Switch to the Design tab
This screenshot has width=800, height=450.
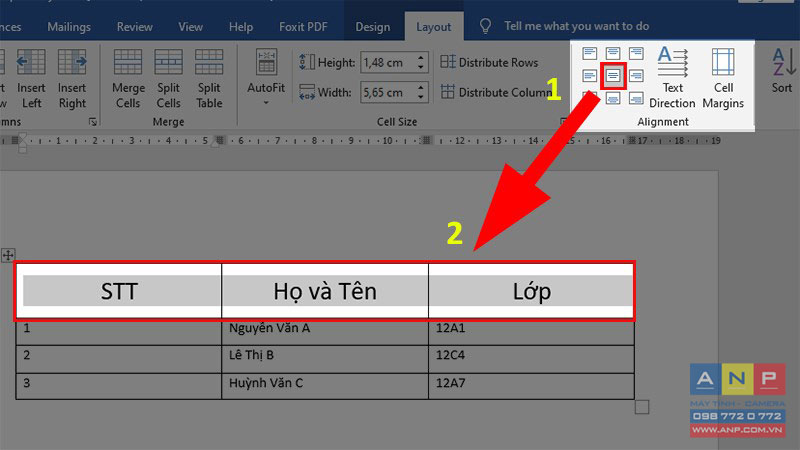pos(372,27)
